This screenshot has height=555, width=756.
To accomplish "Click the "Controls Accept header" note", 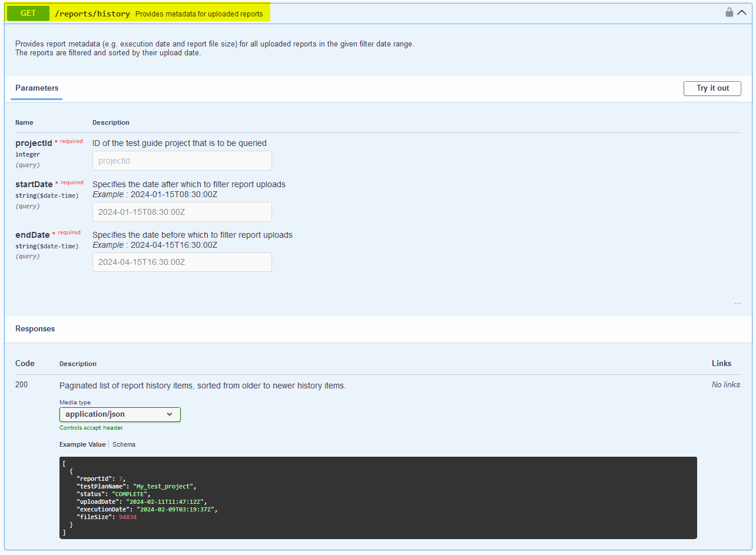I will 91,428.
